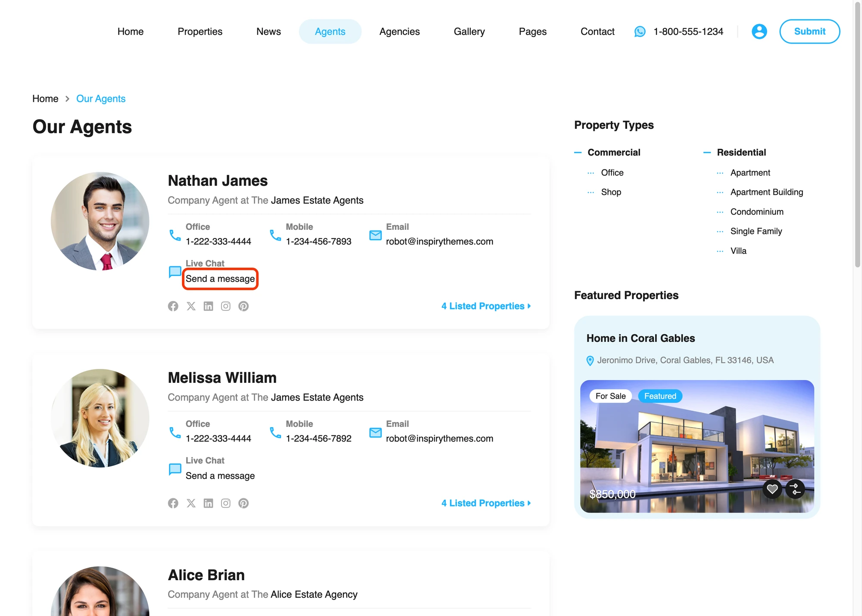Open the Commercial property type
Viewport: 862px width, 616px height.
614,152
